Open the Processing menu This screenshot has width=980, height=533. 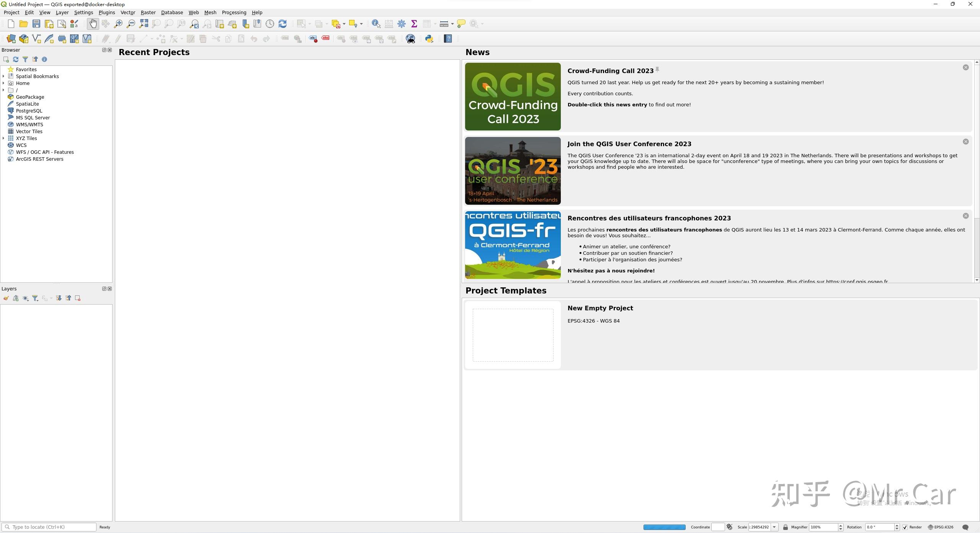click(234, 13)
